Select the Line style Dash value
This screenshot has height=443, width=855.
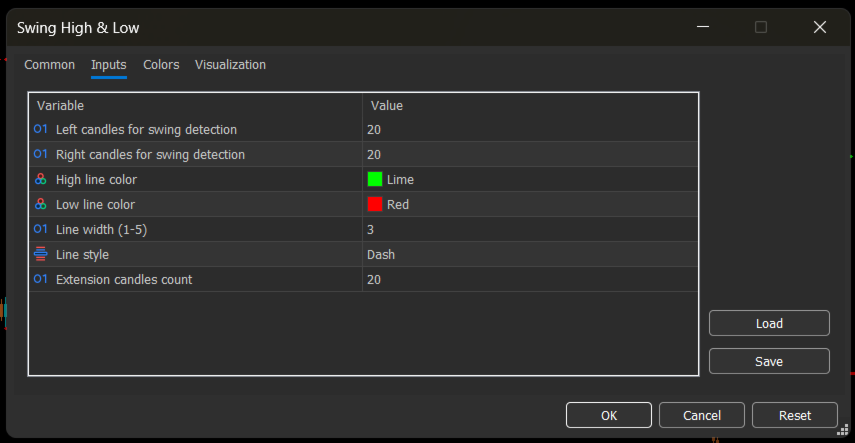click(x=530, y=255)
